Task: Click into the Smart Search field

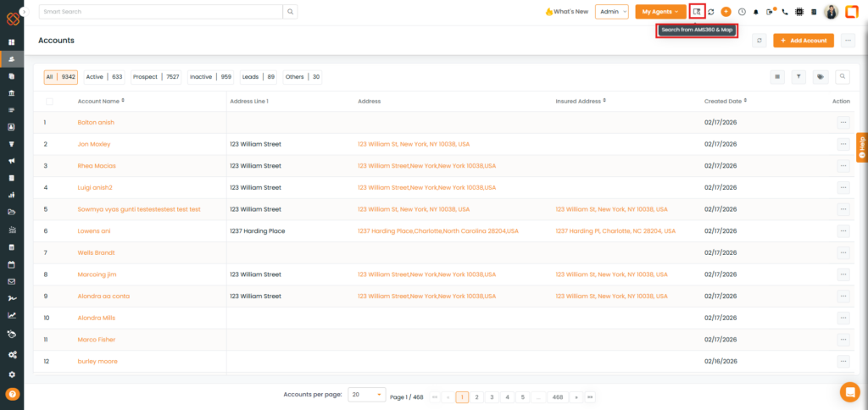Action: coord(161,12)
